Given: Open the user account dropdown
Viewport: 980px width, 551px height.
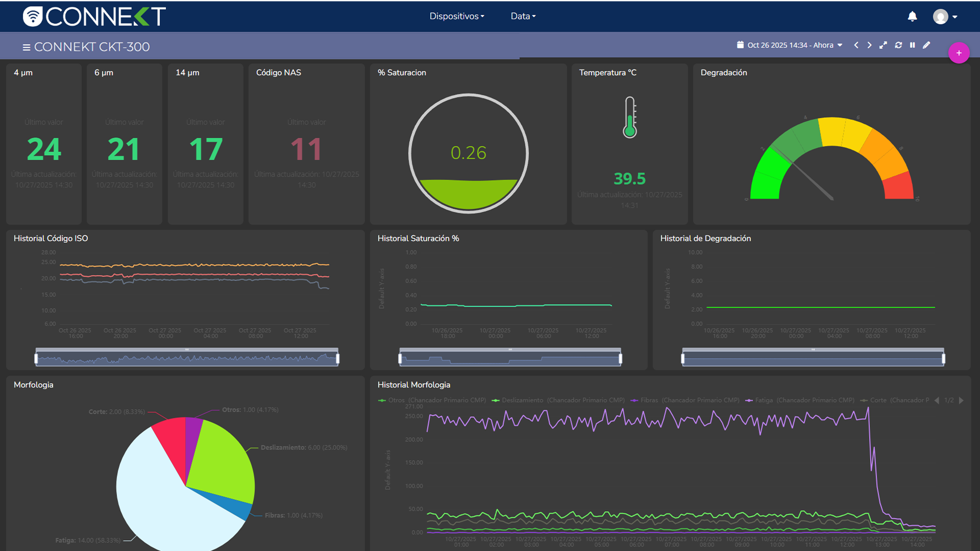Looking at the screenshot, I should point(945,17).
